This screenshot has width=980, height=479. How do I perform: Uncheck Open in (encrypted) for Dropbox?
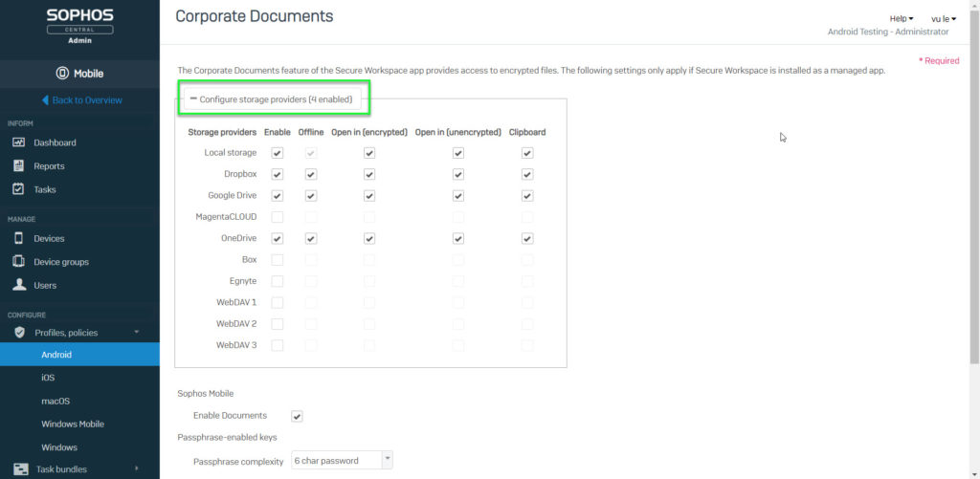tap(369, 174)
